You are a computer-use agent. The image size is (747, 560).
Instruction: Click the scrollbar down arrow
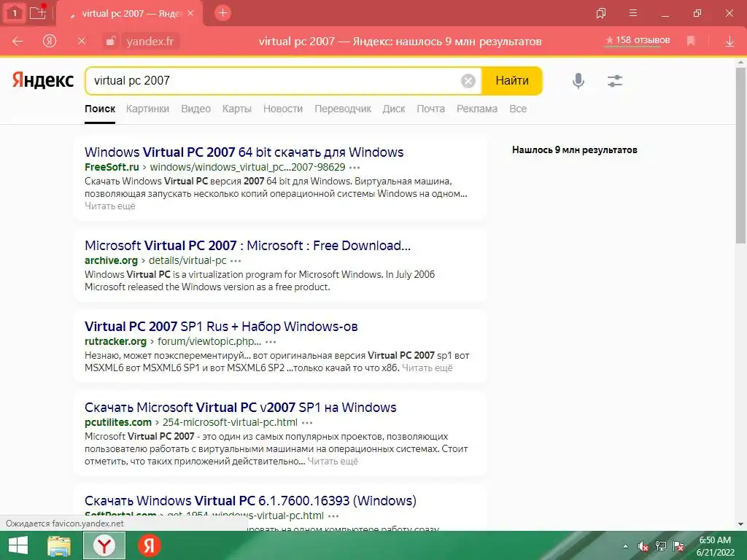741,524
